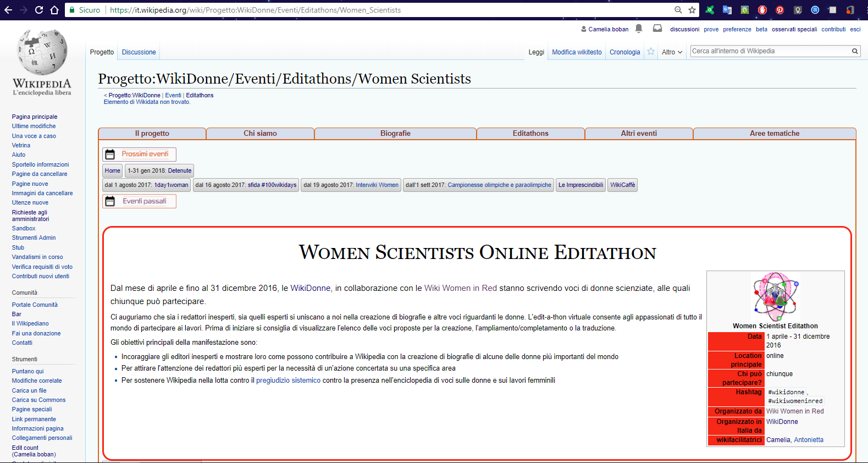868x463 pixels.
Task: Toggle the watchlist star for this page
Action: coord(651,52)
